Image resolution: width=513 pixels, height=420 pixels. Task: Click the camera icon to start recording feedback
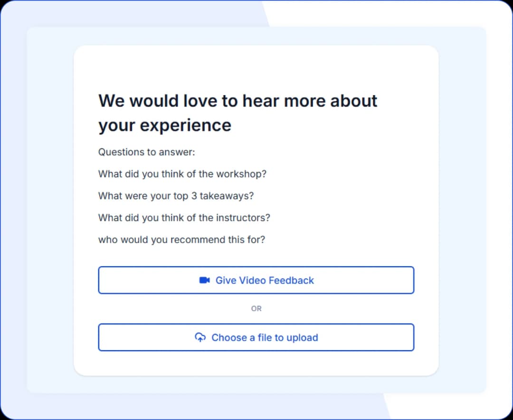point(204,280)
